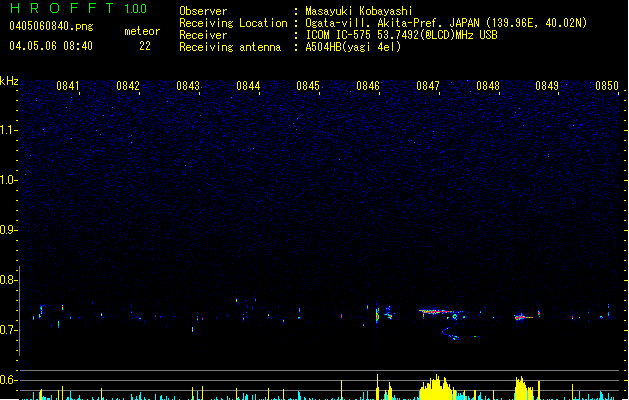The height and width of the screenshot is (400, 629).
Task: Click the yellow power peak below 0849
Action: pyautogui.click(x=523, y=388)
